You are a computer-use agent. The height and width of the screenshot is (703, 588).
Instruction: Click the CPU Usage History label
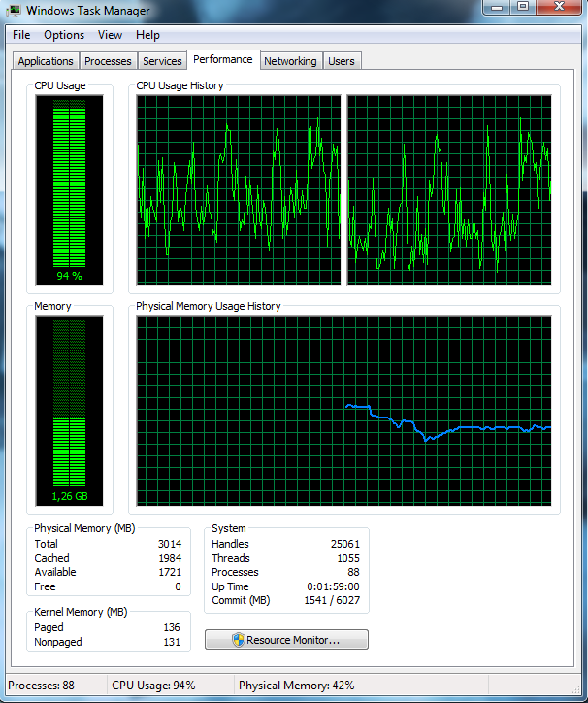180,85
